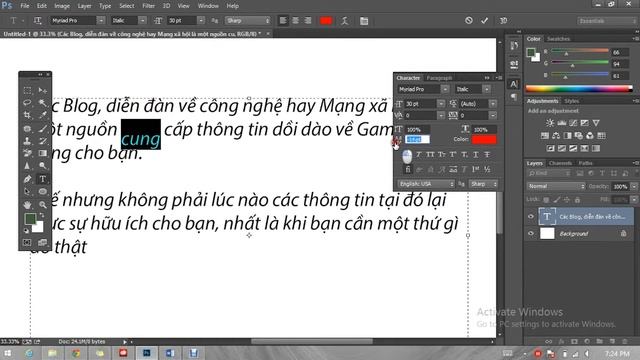This screenshot has height=360, width=640.
Task: Toggle text orientation in options bar
Action: coord(37,20)
